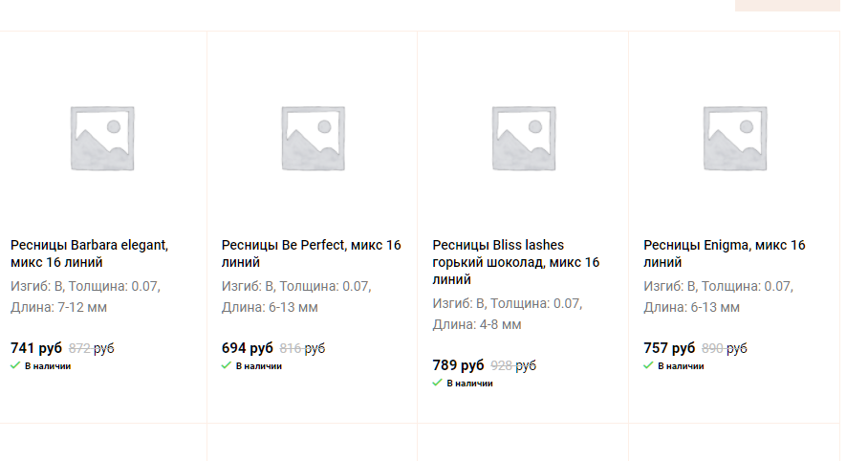Click the Ресницы Be Perfect title link
This screenshot has width=868, height=461.
click(x=311, y=253)
